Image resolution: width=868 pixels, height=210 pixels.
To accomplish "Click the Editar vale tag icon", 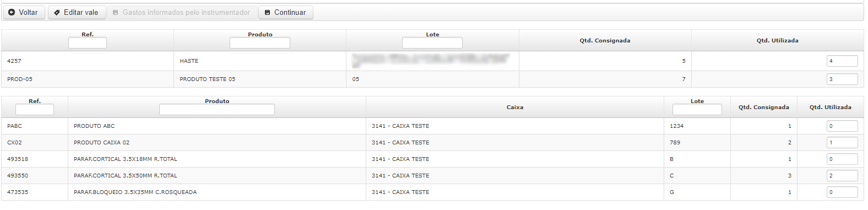I will point(56,12).
